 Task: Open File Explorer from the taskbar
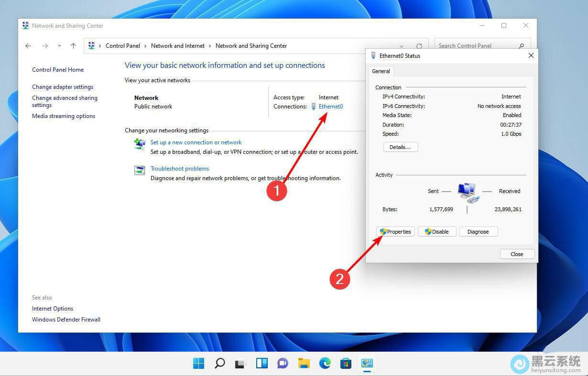(x=304, y=364)
